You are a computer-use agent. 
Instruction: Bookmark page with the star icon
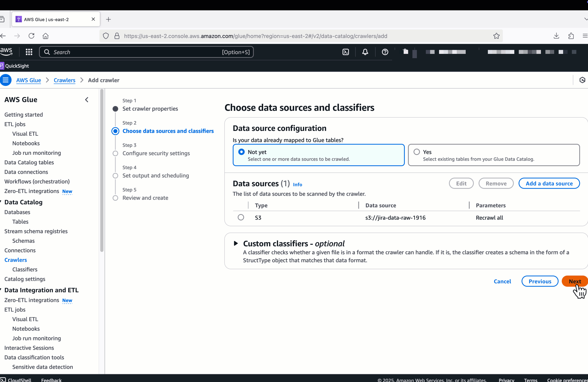pyautogui.click(x=496, y=36)
